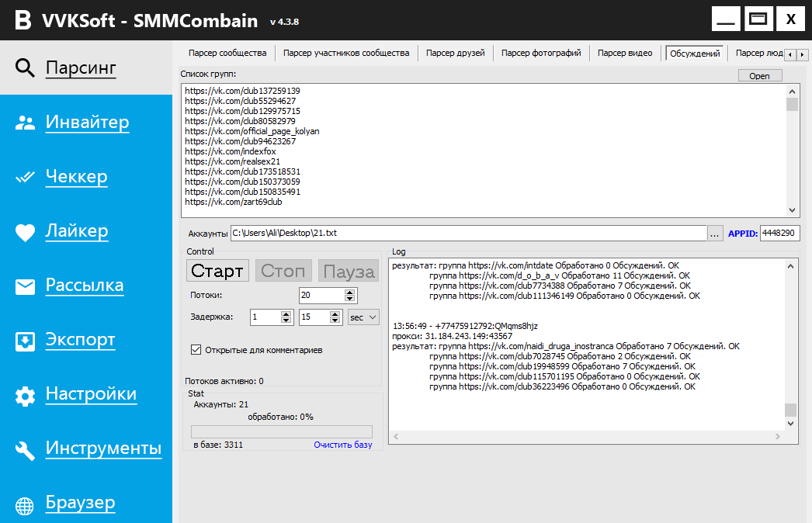The height and width of the screenshot is (523, 812).
Task: Click the magnifier icon beside Парсинг
Action: coord(25,68)
